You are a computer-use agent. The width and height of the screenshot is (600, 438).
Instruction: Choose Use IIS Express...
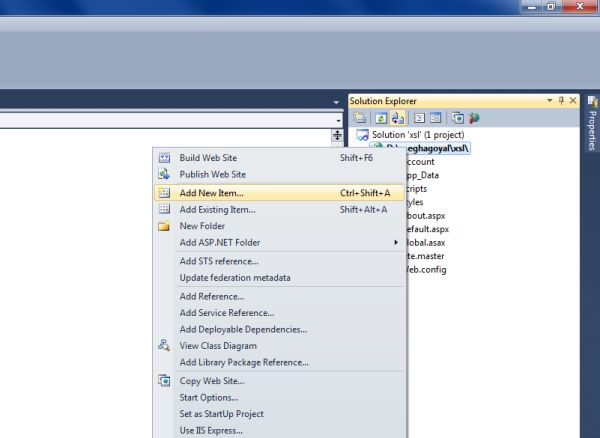279,430
